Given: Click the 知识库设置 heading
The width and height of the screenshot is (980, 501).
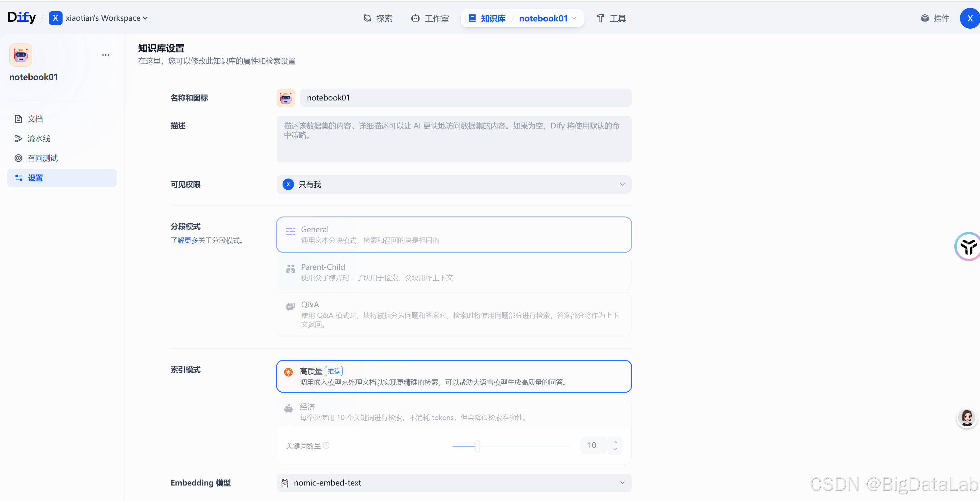Looking at the screenshot, I should point(161,48).
